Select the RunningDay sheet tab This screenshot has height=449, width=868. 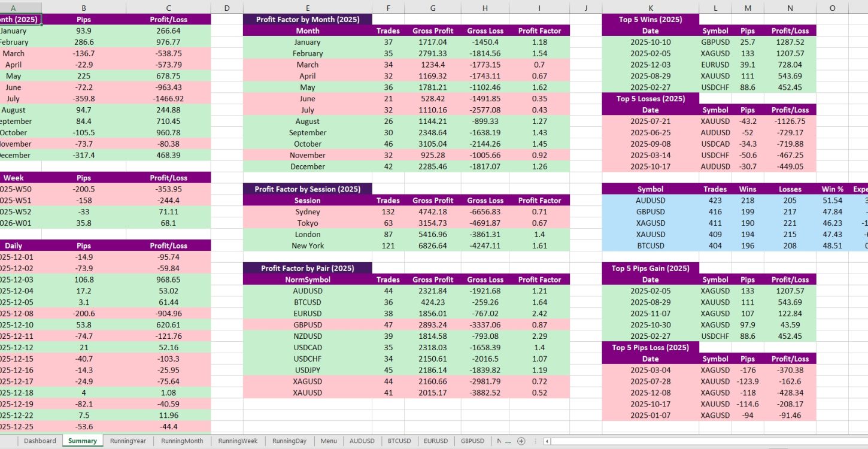point(289,441)
